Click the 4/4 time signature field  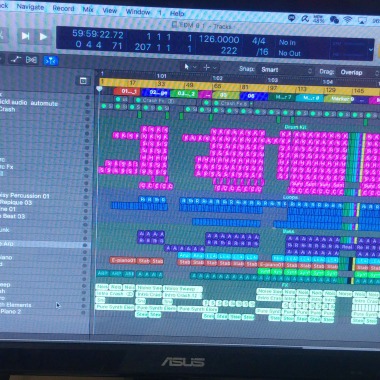click(259, 41)
